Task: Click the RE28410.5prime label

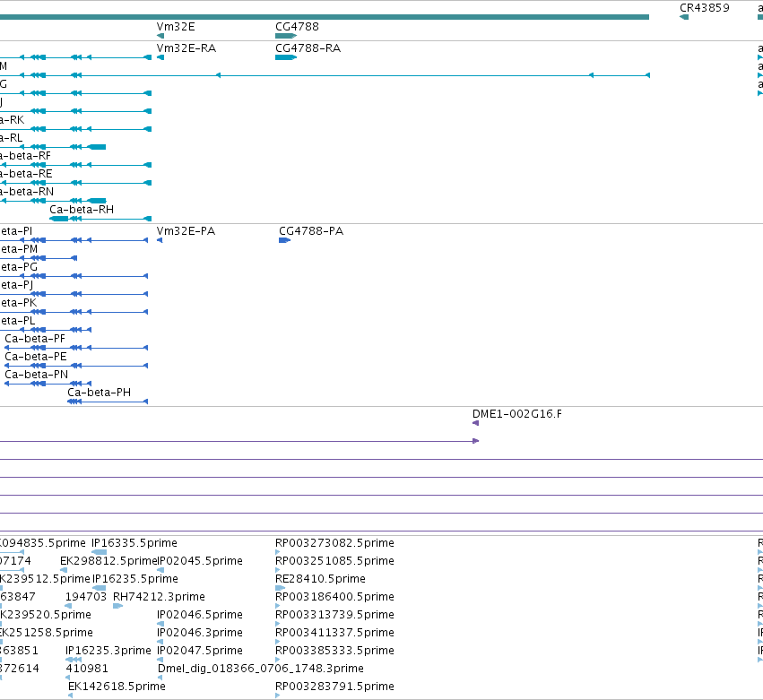Action: coord(320,579)
